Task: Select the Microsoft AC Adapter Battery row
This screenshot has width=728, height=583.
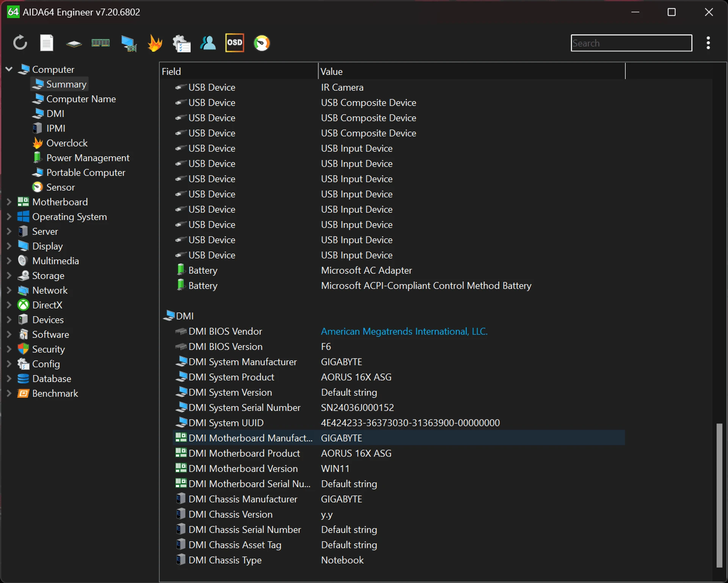Action: click(399, 270)
